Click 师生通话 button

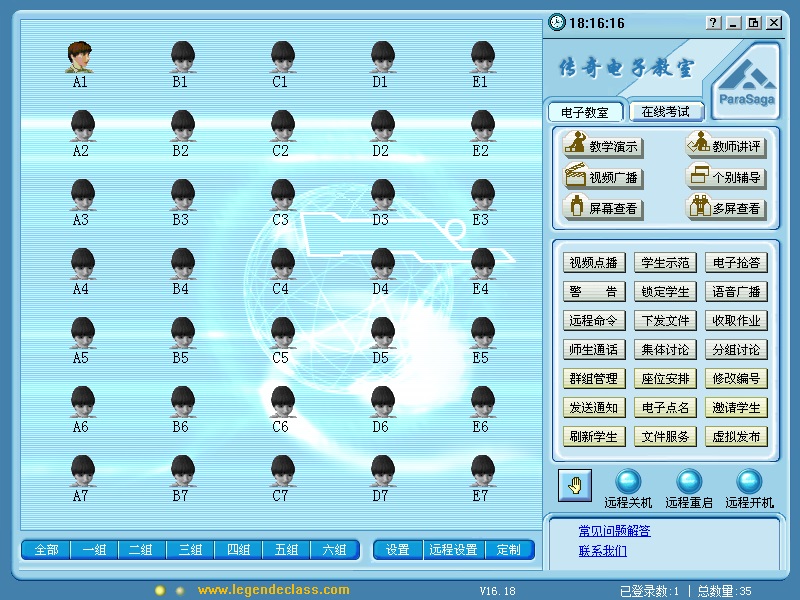tap(594, 349)
